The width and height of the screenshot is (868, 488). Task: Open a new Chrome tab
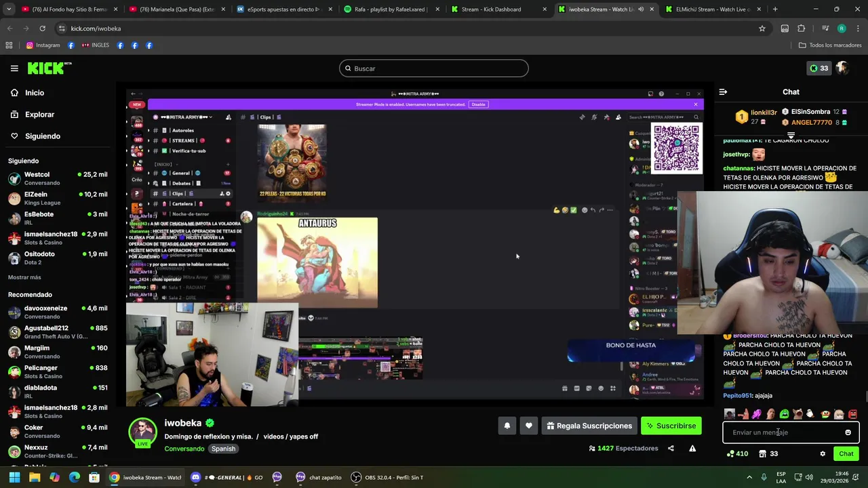point(775,9)
